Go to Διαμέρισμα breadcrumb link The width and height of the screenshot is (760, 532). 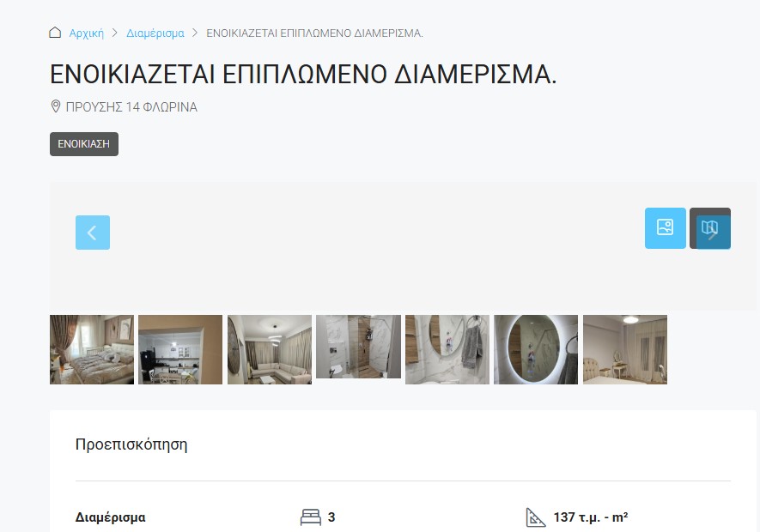(x=155, y=33)
